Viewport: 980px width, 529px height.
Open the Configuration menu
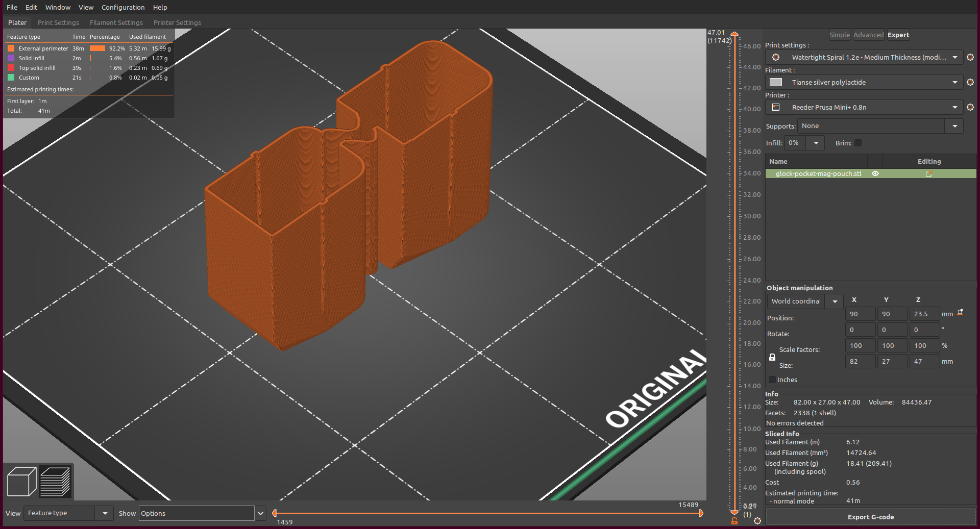(123, 8)
